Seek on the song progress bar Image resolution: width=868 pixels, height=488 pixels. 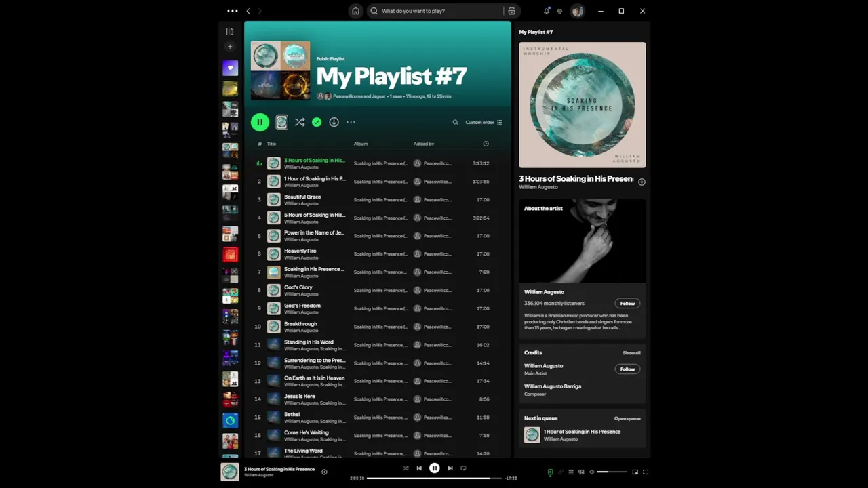435,478
